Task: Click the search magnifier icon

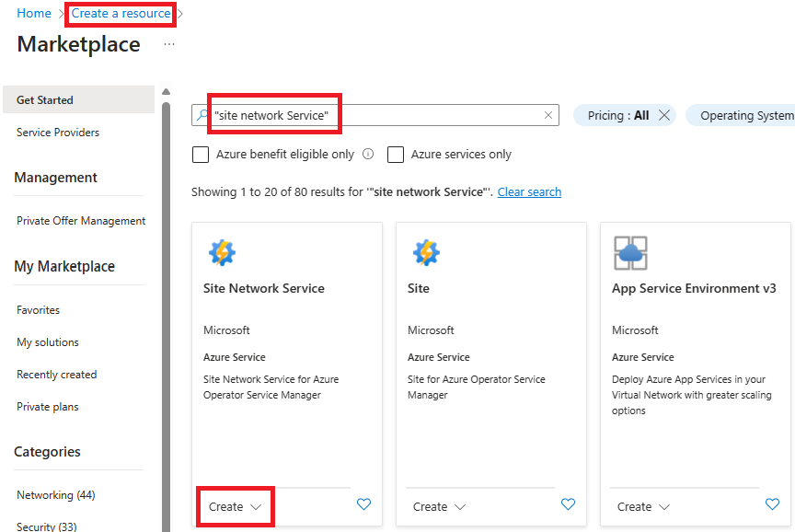Action: [202, 114]
